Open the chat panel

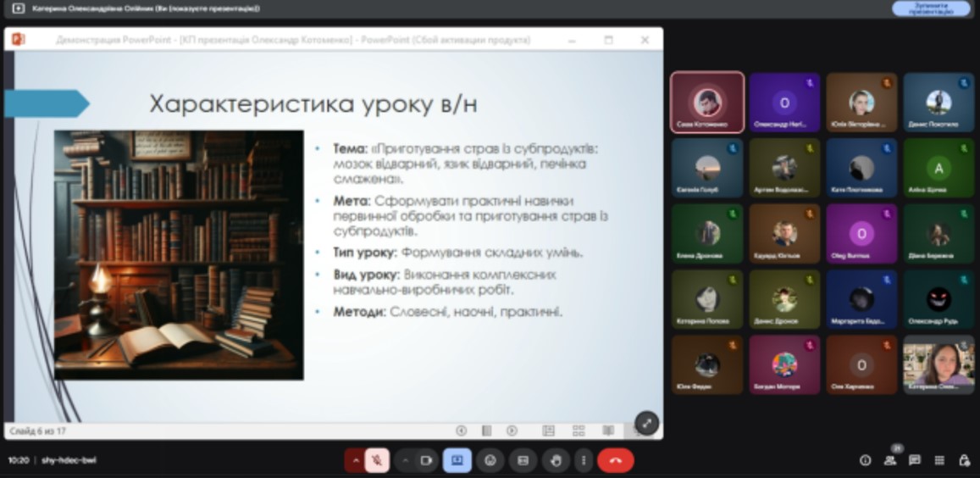click(915, 460)
